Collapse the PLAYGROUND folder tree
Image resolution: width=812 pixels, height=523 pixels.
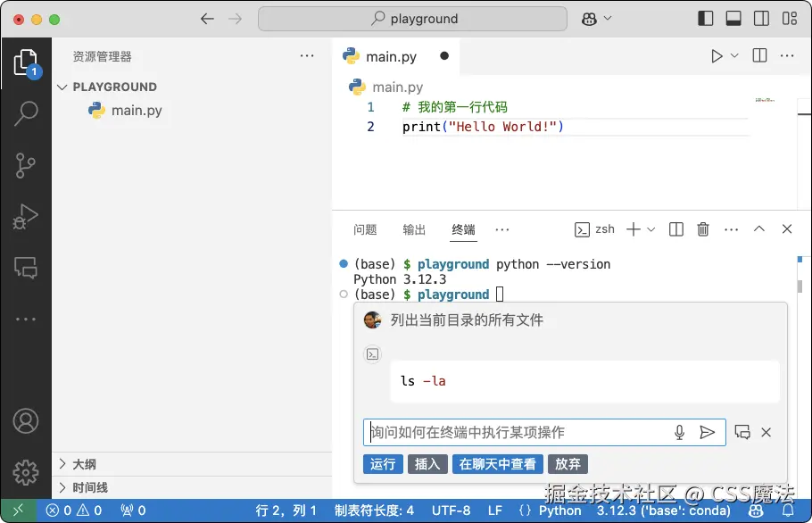click(x=62, y=87)
